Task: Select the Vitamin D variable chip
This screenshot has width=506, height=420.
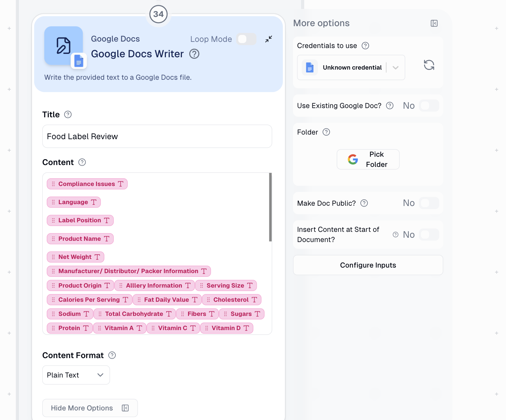Action: point(227,328)
